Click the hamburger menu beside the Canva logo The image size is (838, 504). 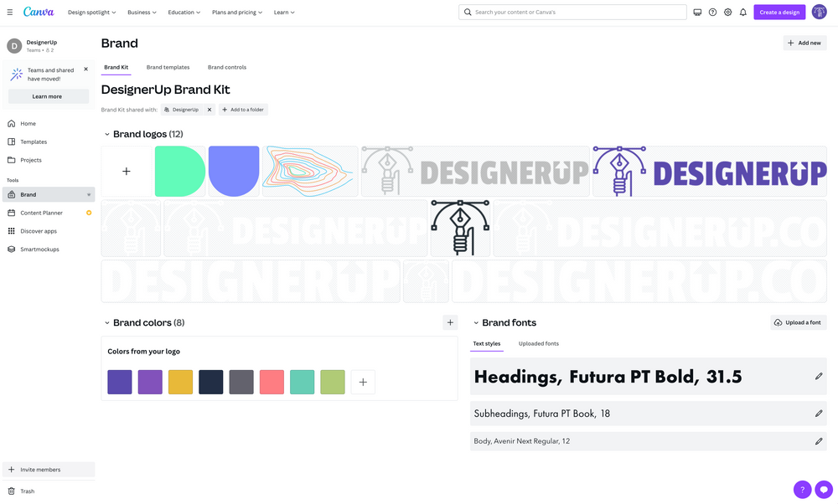click(x=9, y=11)
